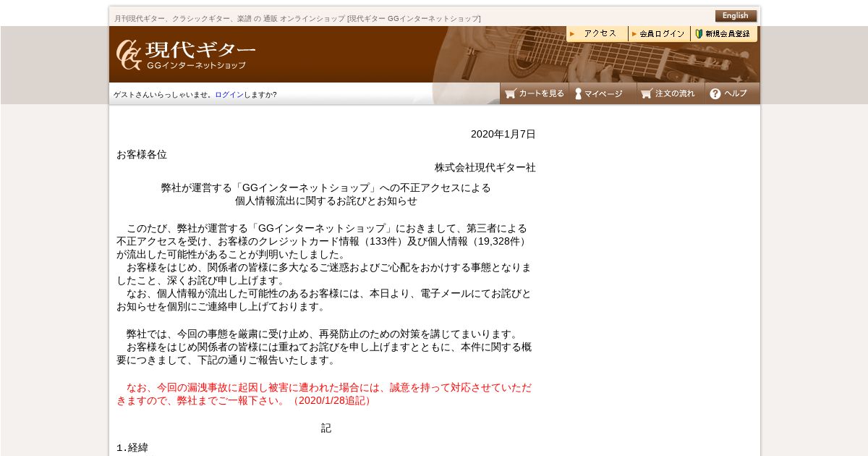Image resolution: width=868 pixels, height=456 pixels.
Task: Click the question mark help icon
Action: [x=715, y=93]
